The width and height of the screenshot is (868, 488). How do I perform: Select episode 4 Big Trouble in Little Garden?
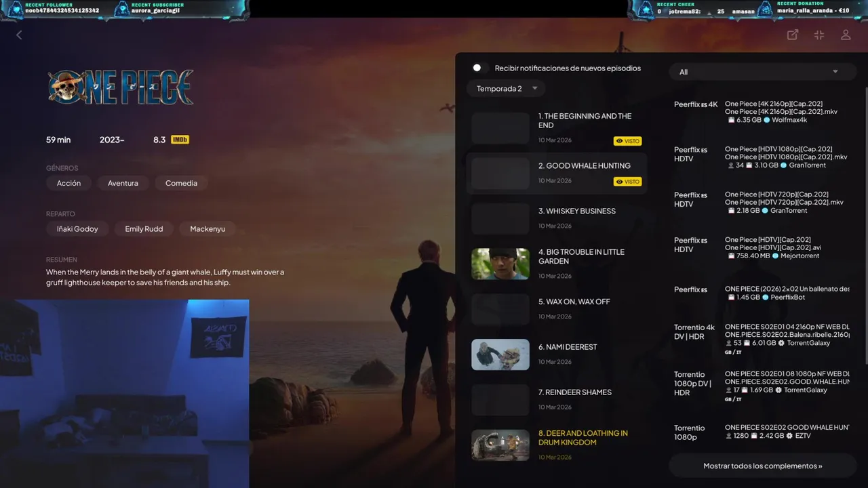pos(556,264)
